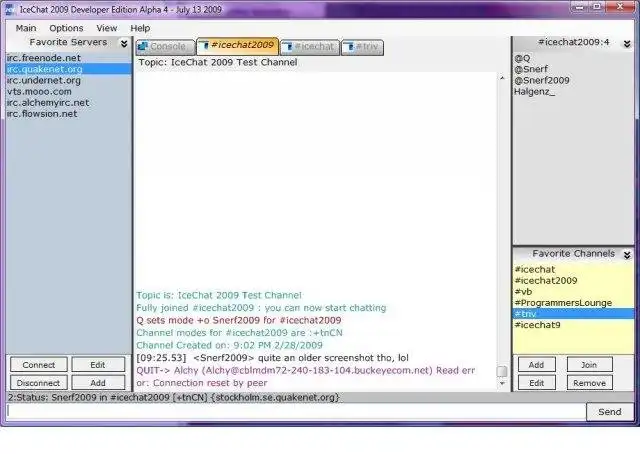Select server irc.flowsion.net

tap(69, 114)
